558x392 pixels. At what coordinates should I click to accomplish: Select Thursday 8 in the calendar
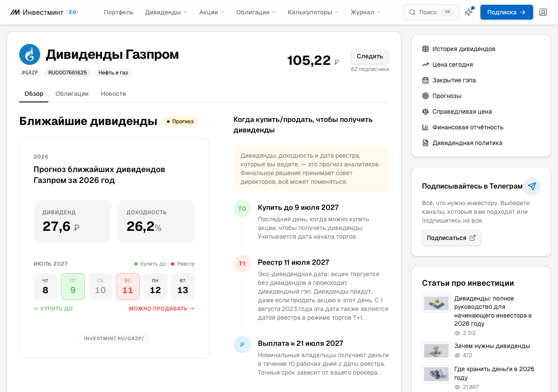[45, 287]
